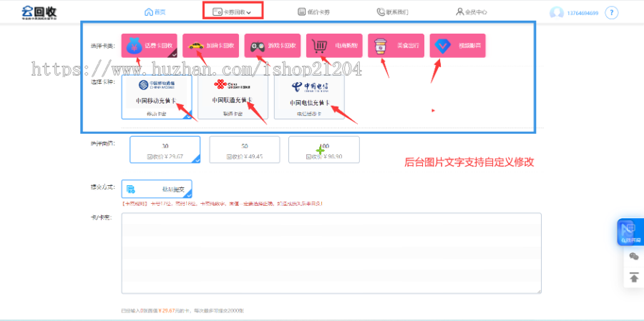Select the 100 face value option

click(324, 150)
